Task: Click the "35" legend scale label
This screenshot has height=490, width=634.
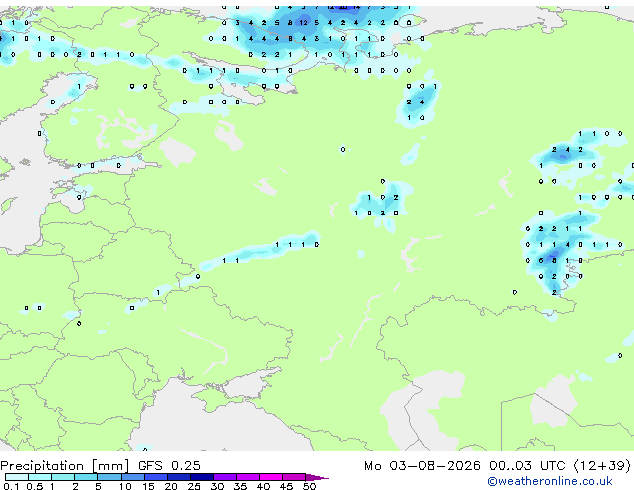Action: 240,486
